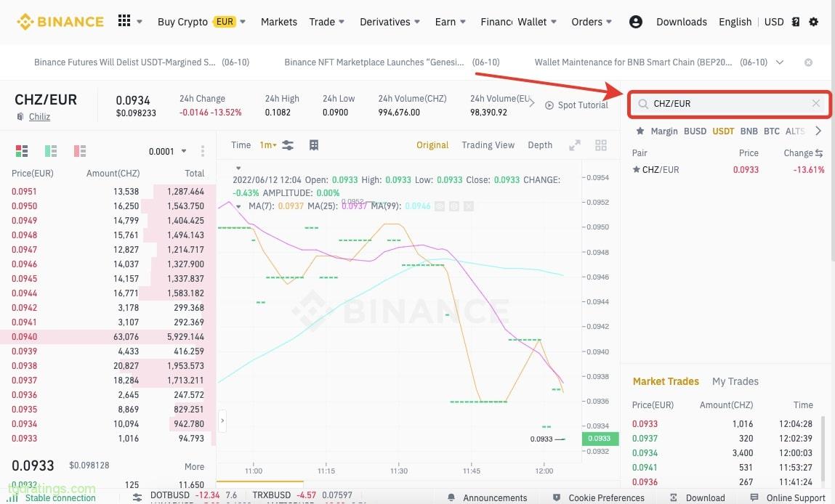Screen dimensions: 835x504
Task: Click the Chiliz document icon
Action: [x=20, y=116]
